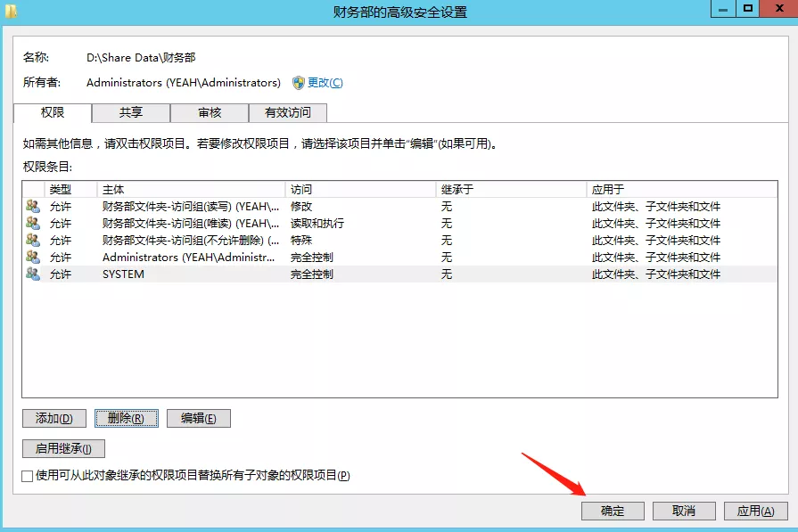
Task: Click the group icon of the 访问组(不允许删除) entry
Action: [33, 241]
